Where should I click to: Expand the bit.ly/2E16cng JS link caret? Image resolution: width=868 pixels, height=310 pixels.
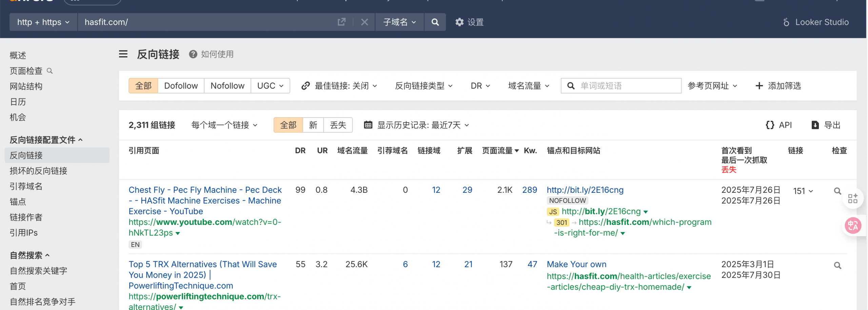pos(646,212)
